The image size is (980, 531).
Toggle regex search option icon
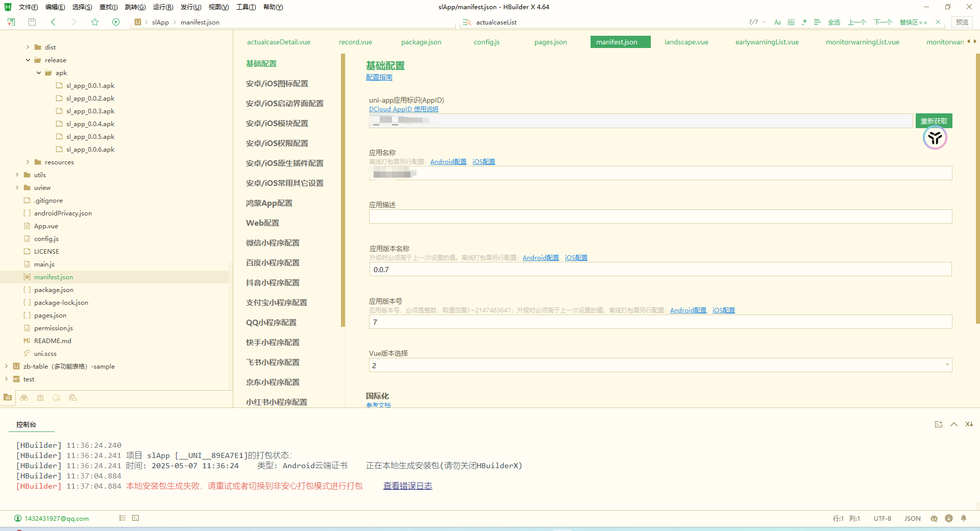point(804,22)
